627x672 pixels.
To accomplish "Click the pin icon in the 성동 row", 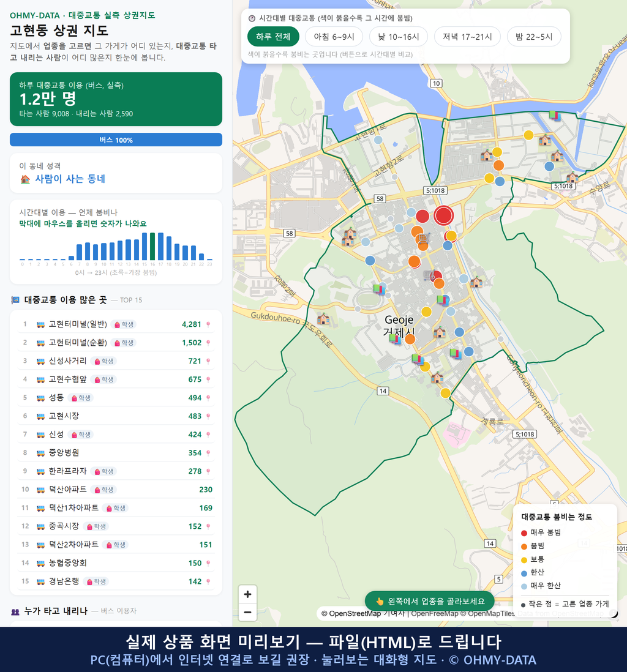I will (208, 398).
